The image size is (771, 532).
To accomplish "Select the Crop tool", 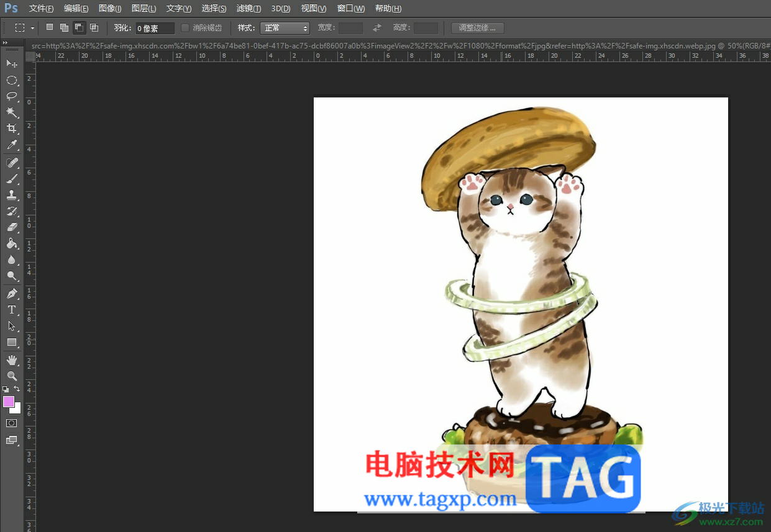I will [x=12, y=128].
